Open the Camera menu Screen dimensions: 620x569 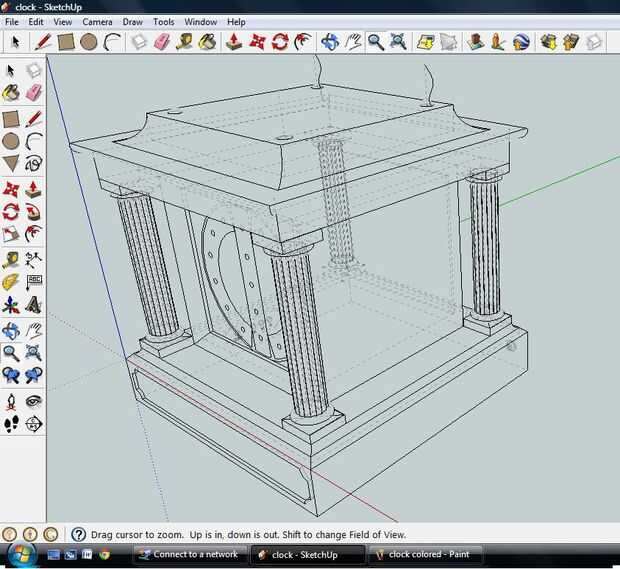pyautogui.click(x=97, y=21)
